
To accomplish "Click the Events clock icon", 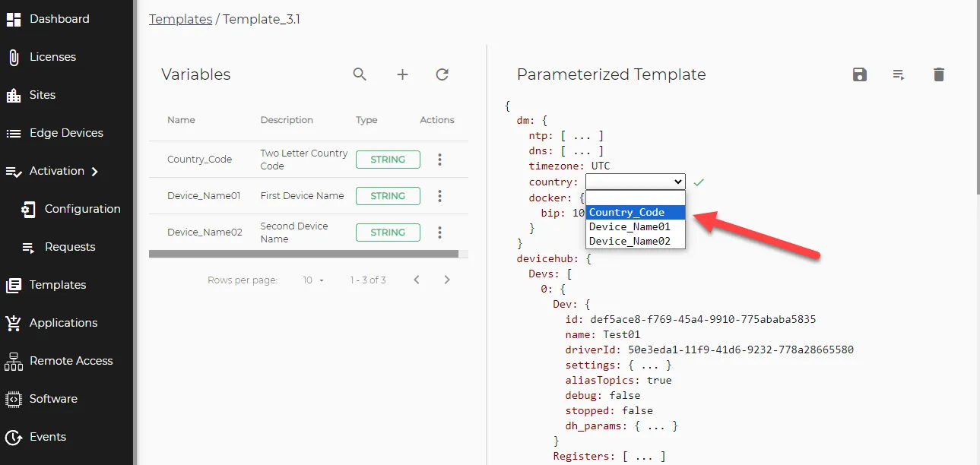I will tap(14, 437).
